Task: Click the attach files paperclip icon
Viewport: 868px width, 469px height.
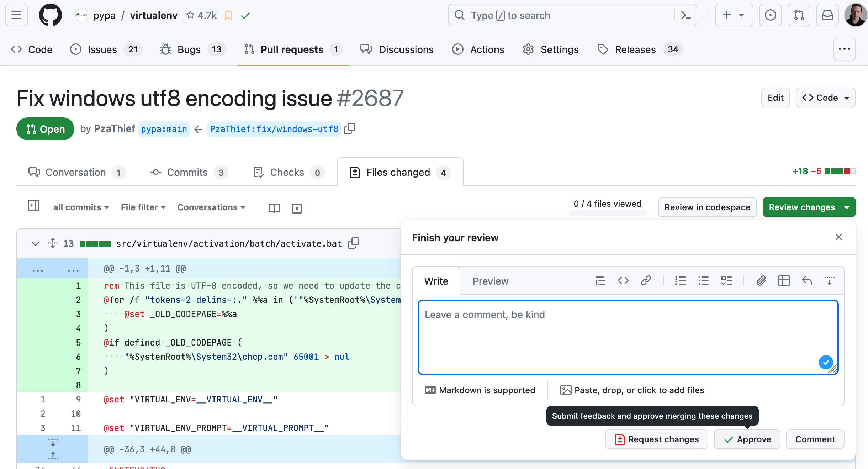Action: (761, 281)
